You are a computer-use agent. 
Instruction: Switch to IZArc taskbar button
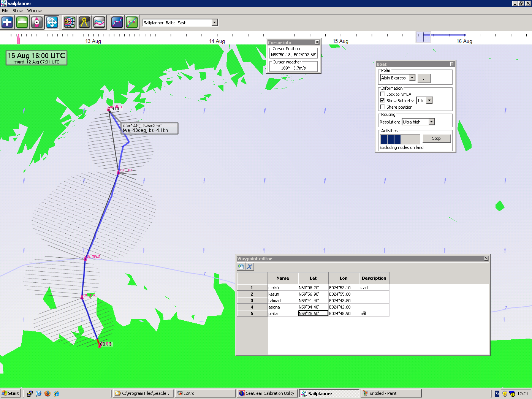206,393
